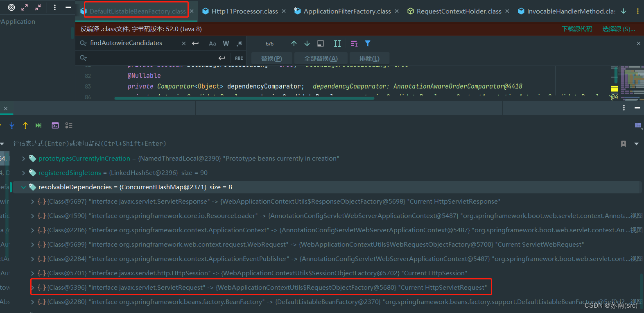Open the search filter funnel options
The width and height of the screenshot is (644, 313).
pos(368,43)
